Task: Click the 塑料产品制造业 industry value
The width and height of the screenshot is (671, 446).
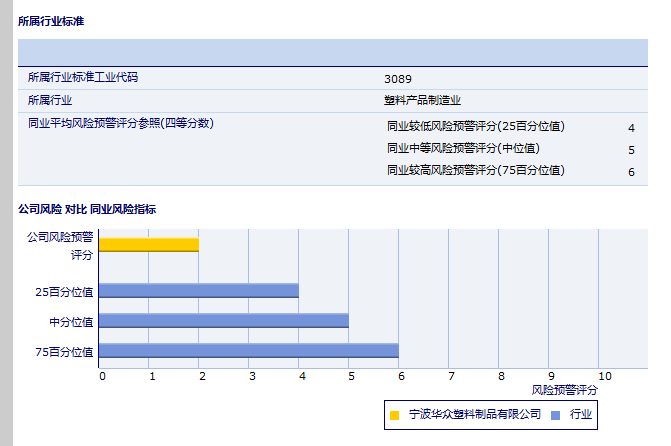Action: 422,100
